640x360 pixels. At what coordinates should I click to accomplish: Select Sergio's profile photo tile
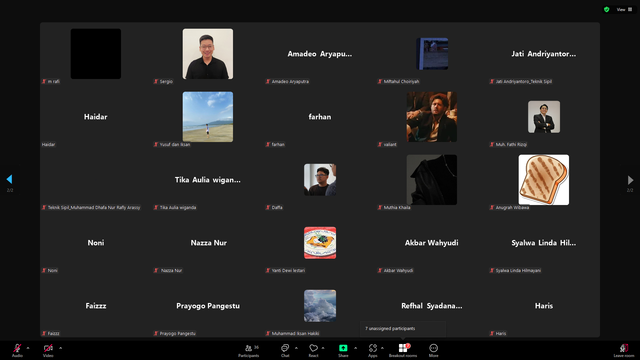click(208, 53)
